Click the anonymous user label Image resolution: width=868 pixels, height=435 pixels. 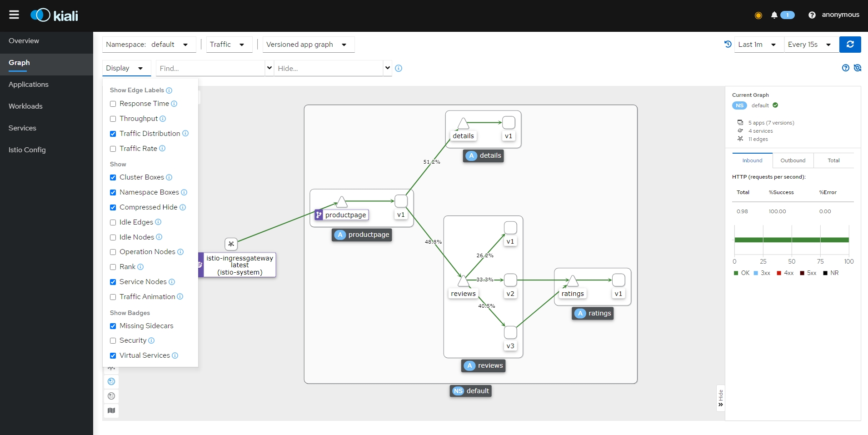pos(840,15)
